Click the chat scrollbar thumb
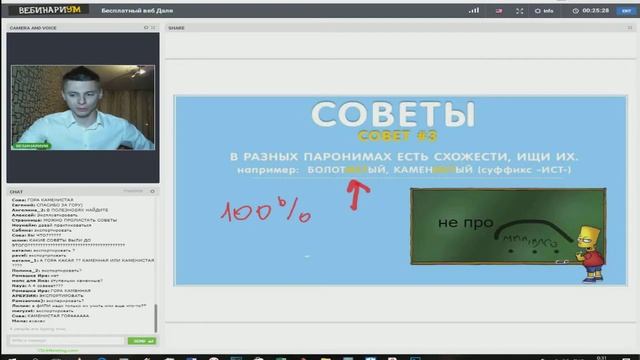The width and height of the screenshot is (640, 360). pos(156,318)
